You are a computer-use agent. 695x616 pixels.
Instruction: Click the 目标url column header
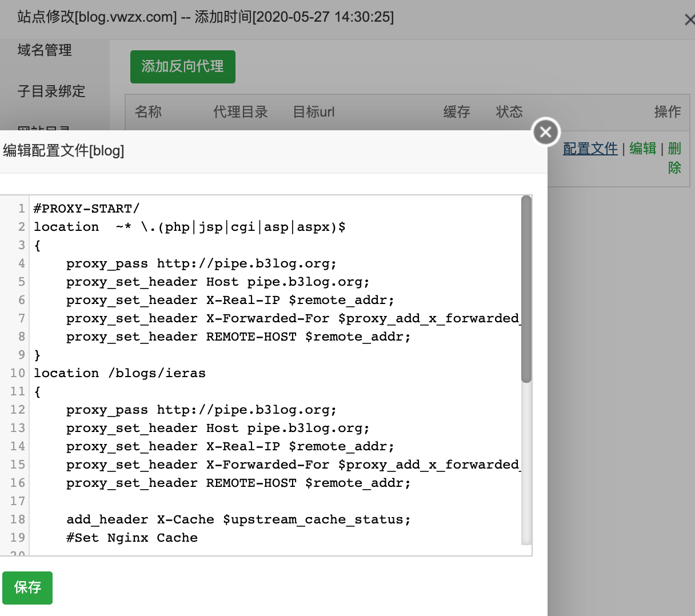coord(313,112)
